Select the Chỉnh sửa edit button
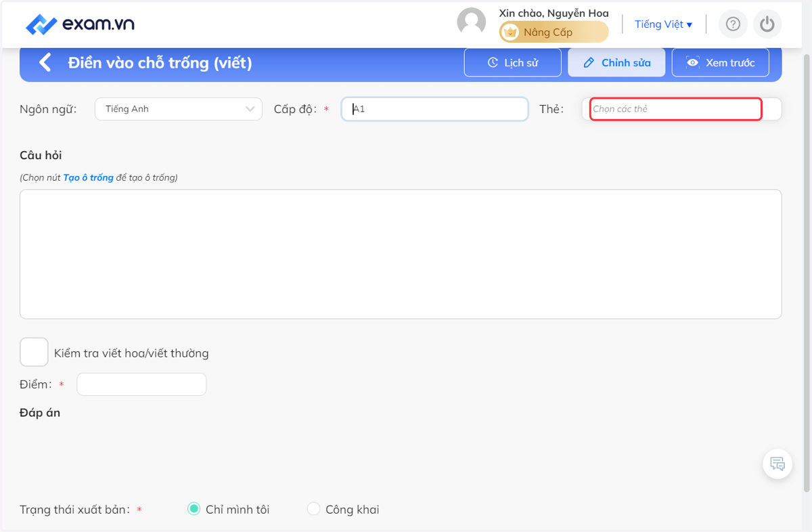Image resolution: width=812 pixels, height=532 pixels. point(616,62)
